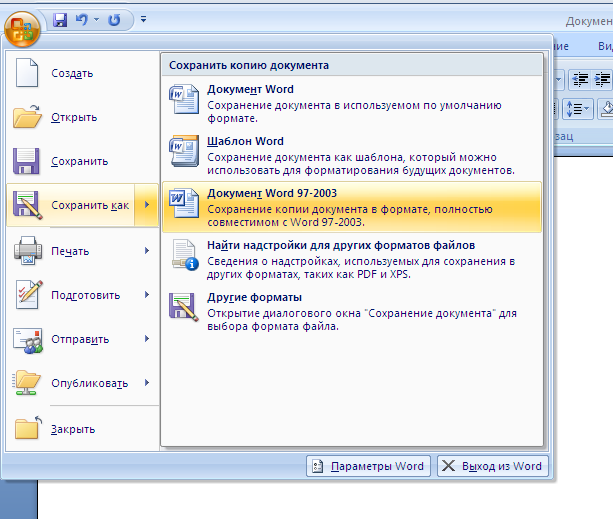
Task: Click the floppy disk icon for Сохранить
Action: [26, 161]
